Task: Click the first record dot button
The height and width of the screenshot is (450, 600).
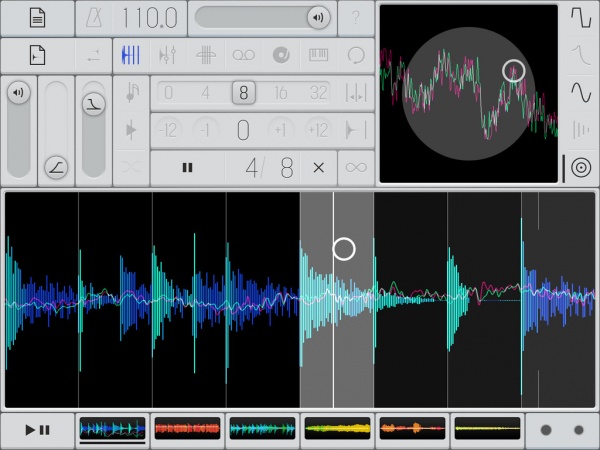Action: [546, 430]
